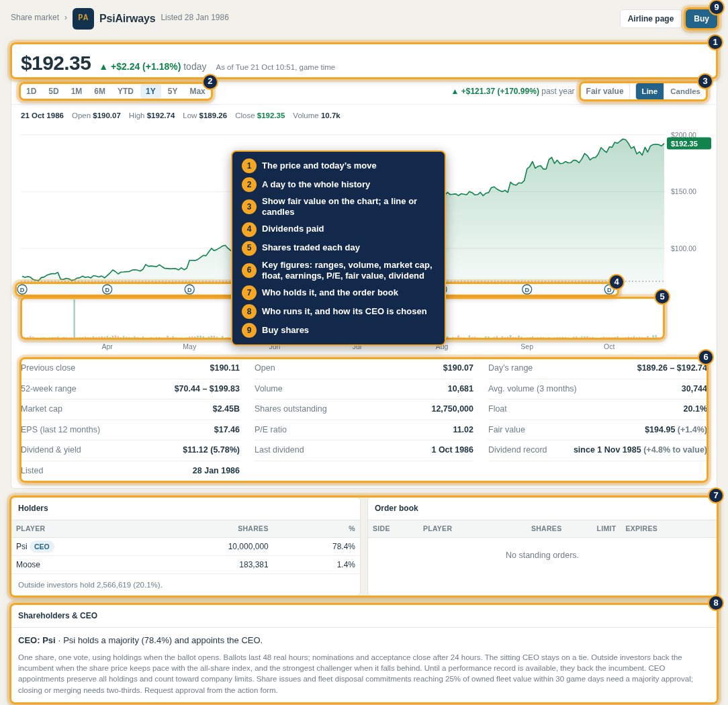Click the Shares outstanding value 12,750,000

(x=452, y=409)
